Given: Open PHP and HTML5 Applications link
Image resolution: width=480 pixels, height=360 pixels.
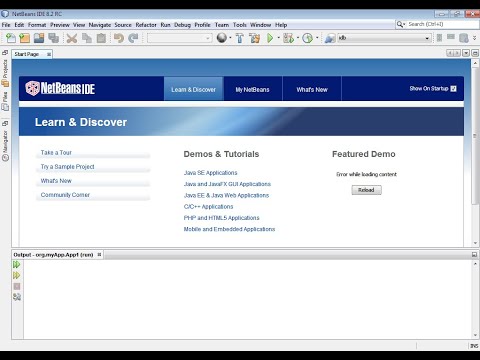Looking at the screenshot, I should coord(221,218).
